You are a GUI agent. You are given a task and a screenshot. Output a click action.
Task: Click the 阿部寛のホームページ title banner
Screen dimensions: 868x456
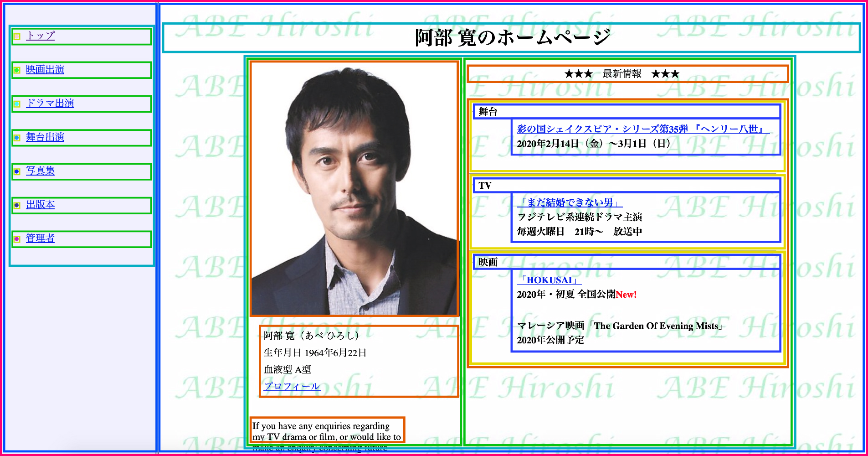(x=513, y=36)
